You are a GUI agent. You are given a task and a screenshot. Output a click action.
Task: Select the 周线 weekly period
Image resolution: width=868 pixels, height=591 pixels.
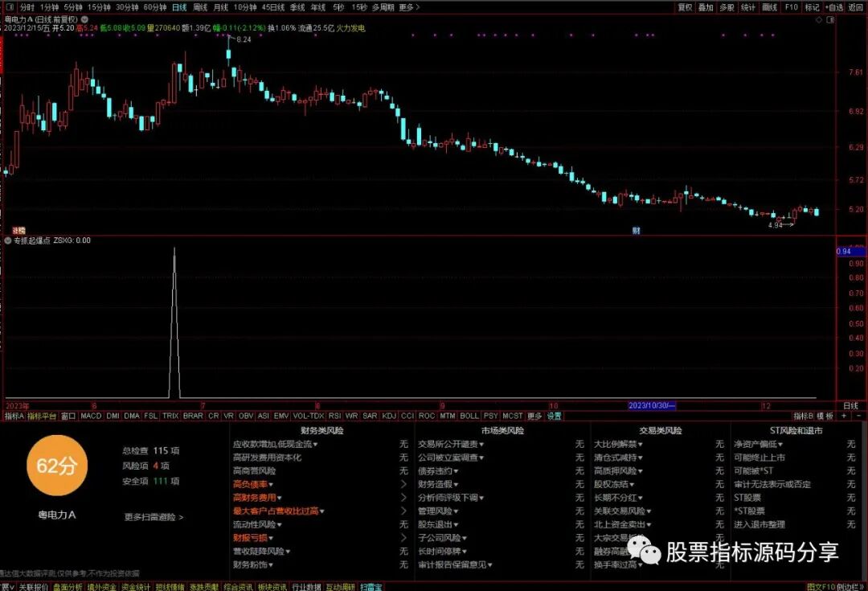200,7
